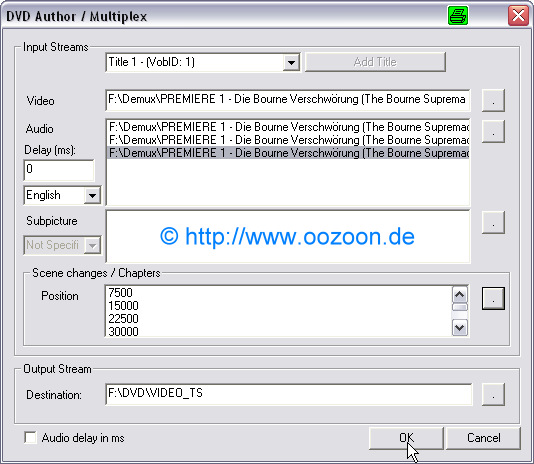Select the highlighted third audio stream entry
This screenshot has height=464, width=534.
(288, 153)
